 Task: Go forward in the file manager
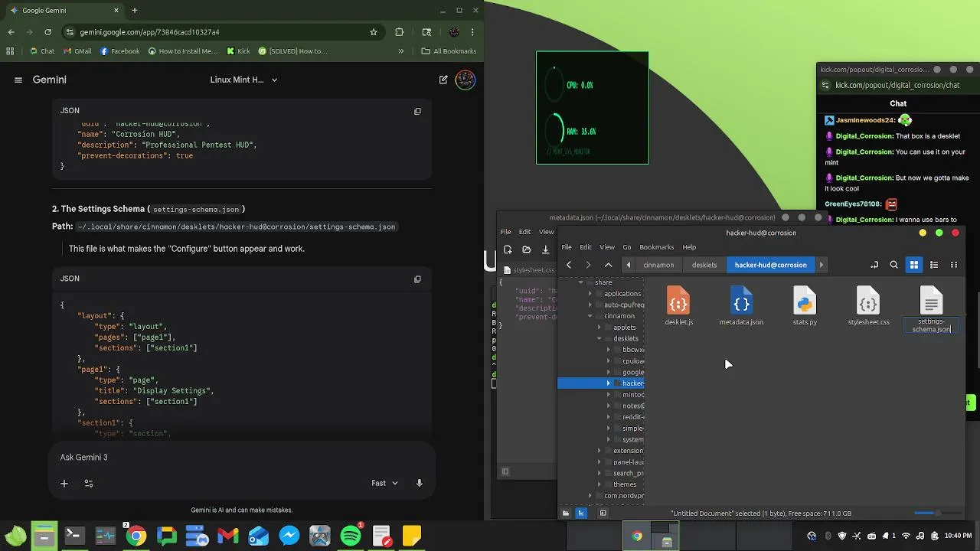pyautogui.click(x=588, y=265)
